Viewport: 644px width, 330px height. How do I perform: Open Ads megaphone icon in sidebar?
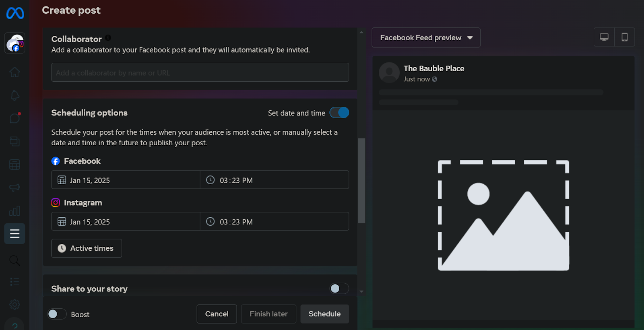click(14, 188)
